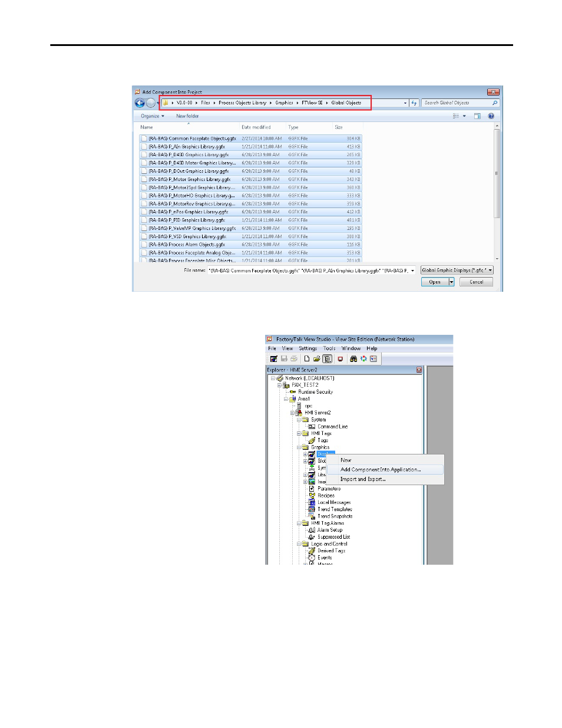Screen dimensions: 562x728
Task: Collapse the HMI Tag Alarms folder
Action: coord(299,523)
